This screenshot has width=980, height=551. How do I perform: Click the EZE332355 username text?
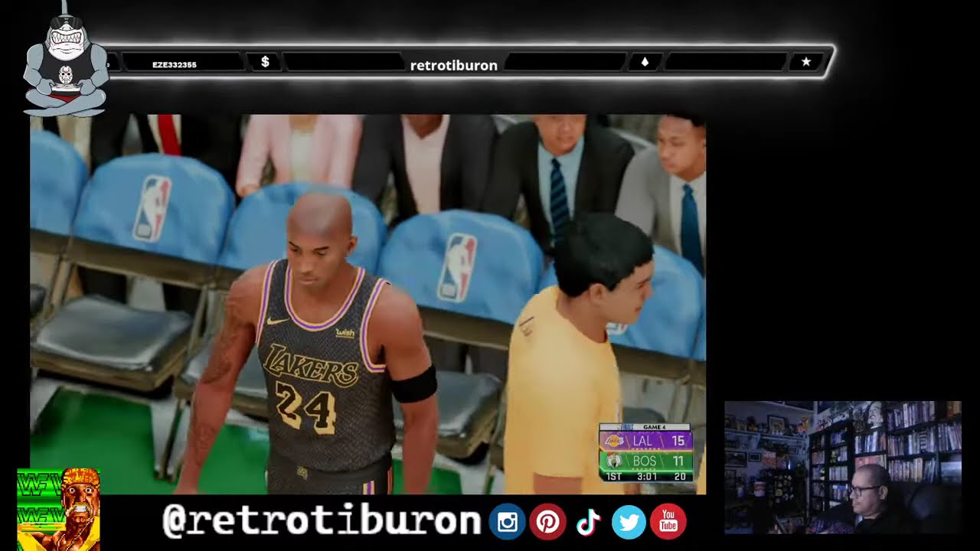175,64
